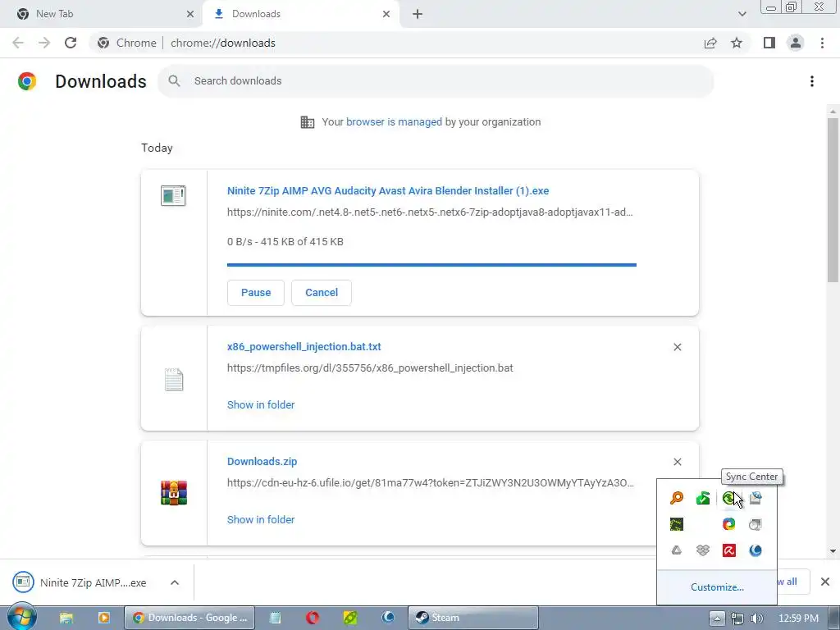Open the Windows Start orb

[x=22, y=617]
